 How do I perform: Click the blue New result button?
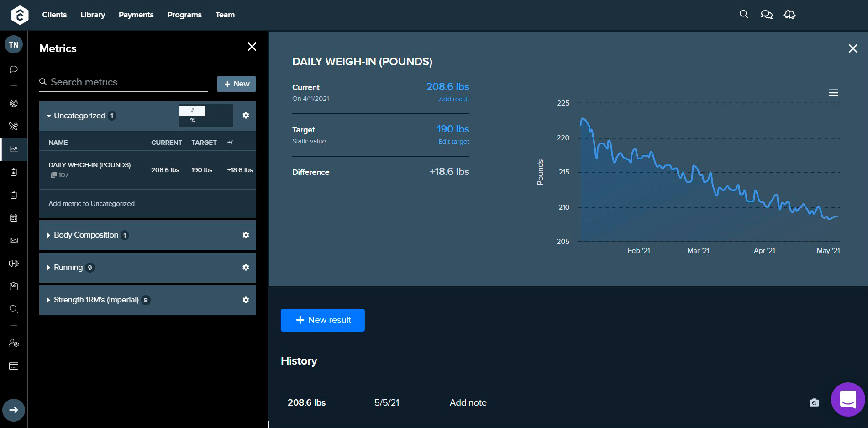pyautogui.click(x=322, y=320)
